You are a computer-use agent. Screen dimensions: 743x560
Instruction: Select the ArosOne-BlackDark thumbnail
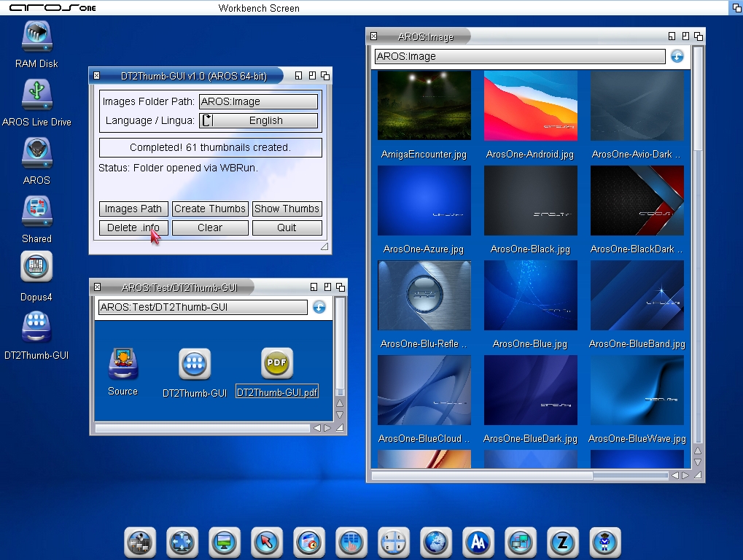tap(637, 201)
